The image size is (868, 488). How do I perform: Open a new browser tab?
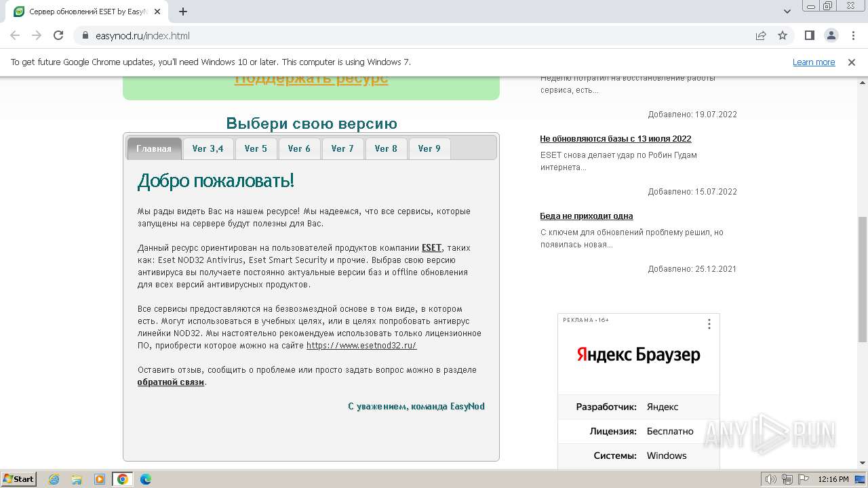(183, 12)
